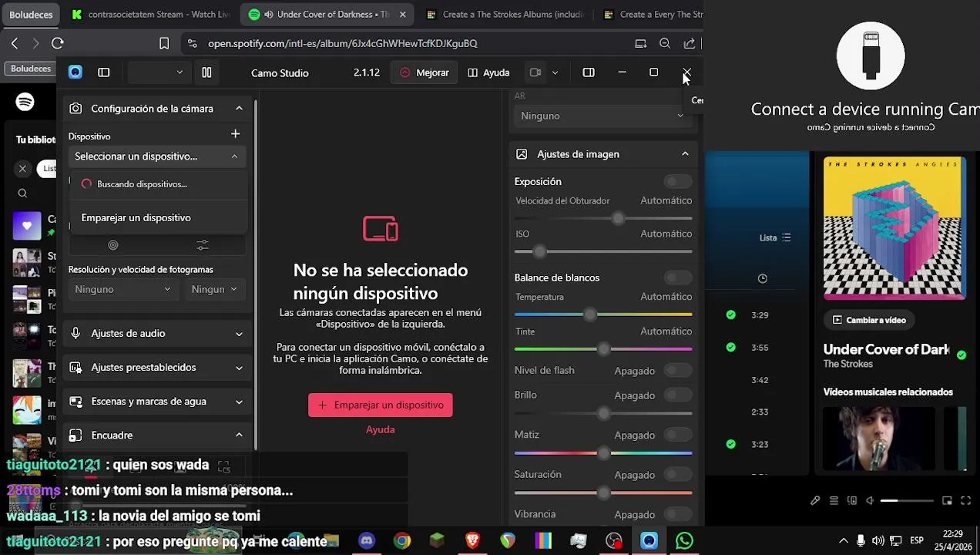Viewport: 980px width, 555px height.
Task: Click the Spotify search magnifier in library
Action: (x=22, y=193)
